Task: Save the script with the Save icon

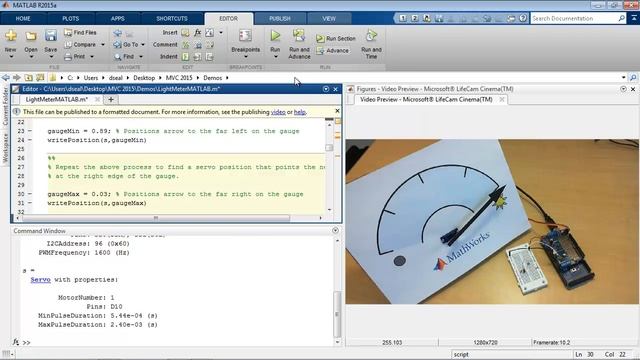Action: tap(51, 36)
